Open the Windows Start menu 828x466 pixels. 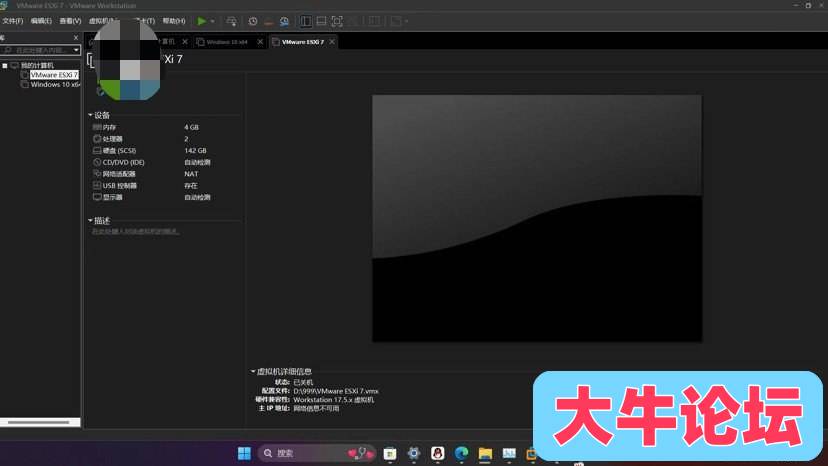tap(244, 453)
